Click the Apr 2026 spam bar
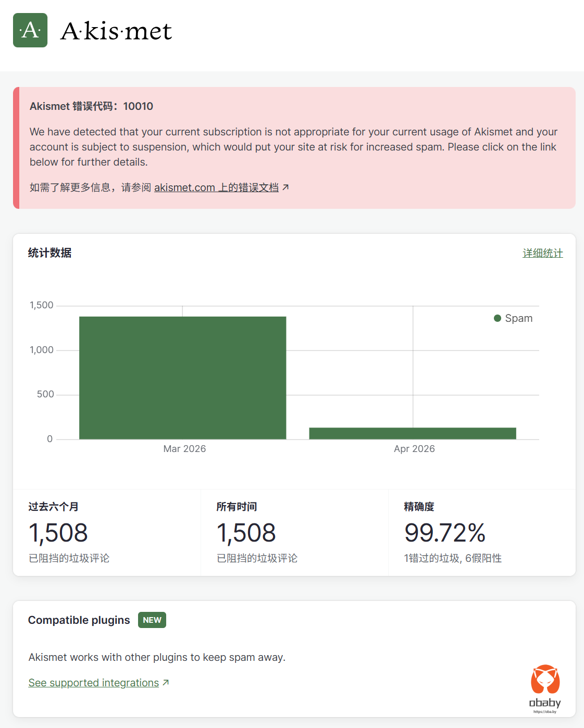The width and height of the screenshot is (584, 728). click(412, 433)
